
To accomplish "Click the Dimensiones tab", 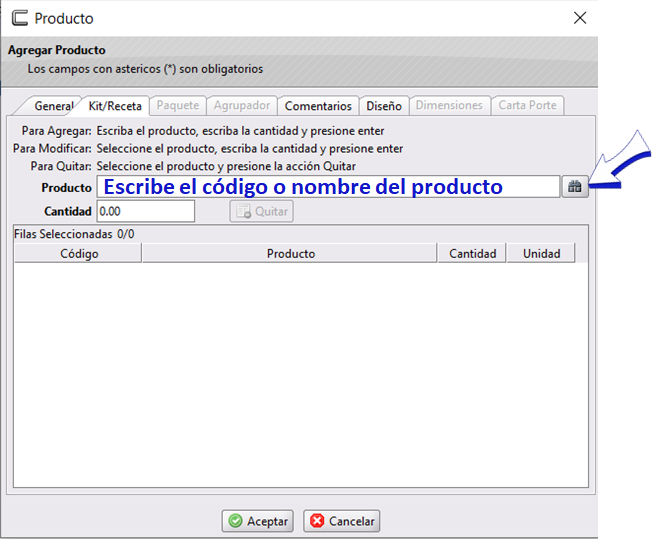I will (x=449, y=105).
